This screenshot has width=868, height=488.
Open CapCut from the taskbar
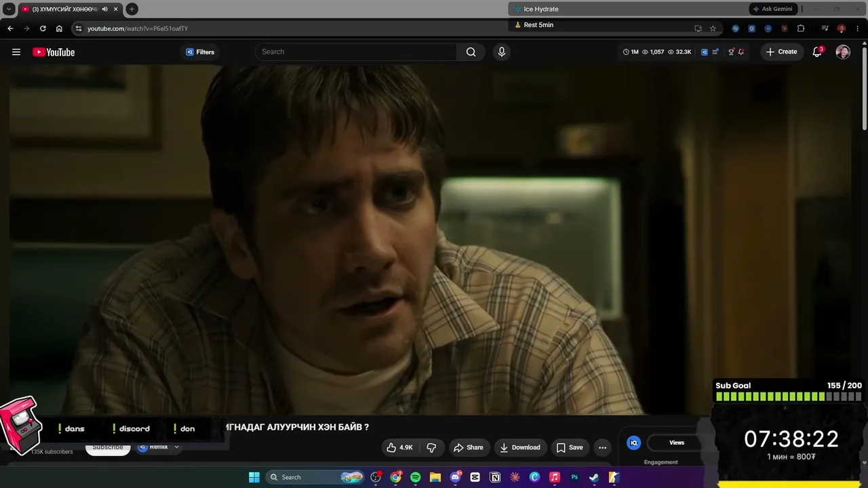[475, 477]
